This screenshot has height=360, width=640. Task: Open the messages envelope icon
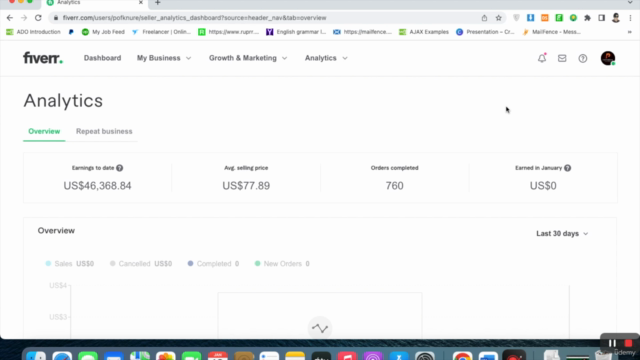point(562,58)
